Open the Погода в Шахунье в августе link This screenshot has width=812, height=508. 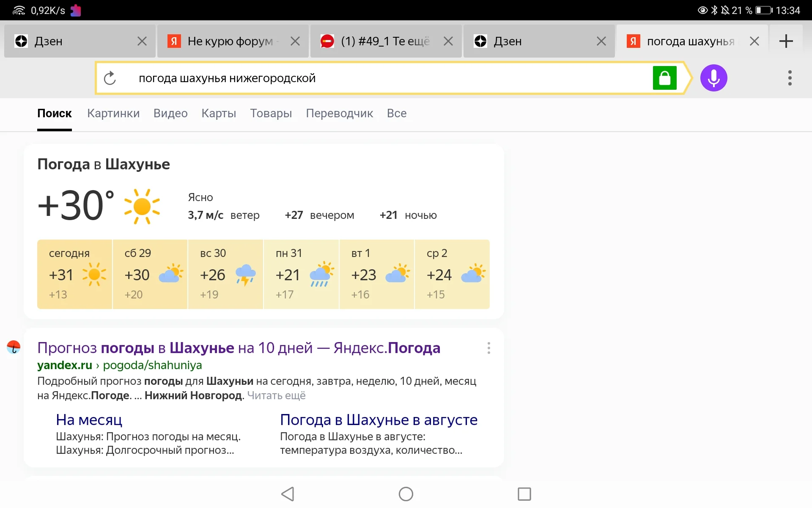[379, 420]
